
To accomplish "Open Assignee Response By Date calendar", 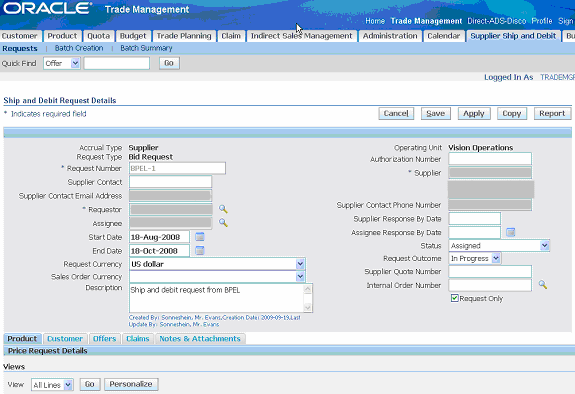I will click(510, 232).
